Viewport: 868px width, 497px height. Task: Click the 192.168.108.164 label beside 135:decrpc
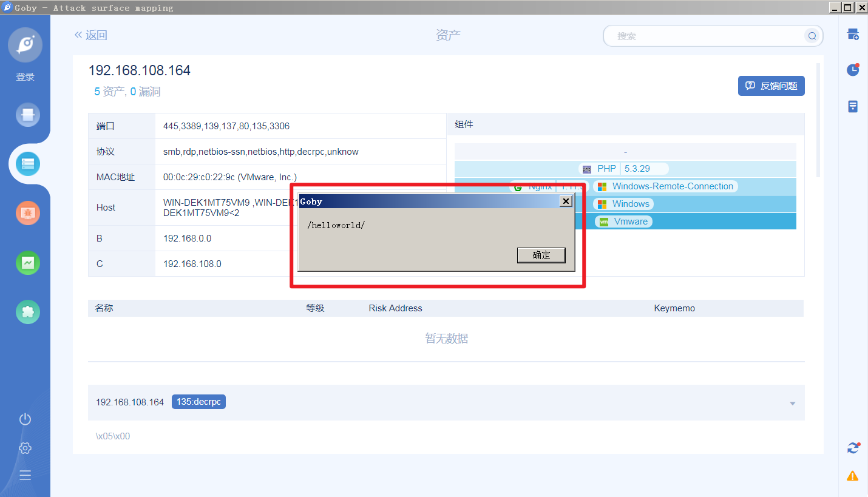(130, 402)
